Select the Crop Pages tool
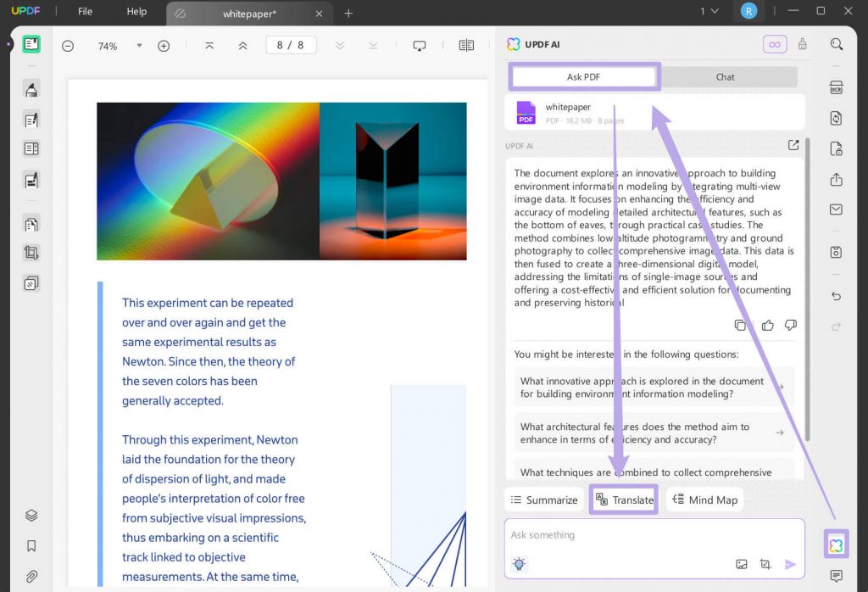This screenshot has height=592, width=868. [31, 252]
